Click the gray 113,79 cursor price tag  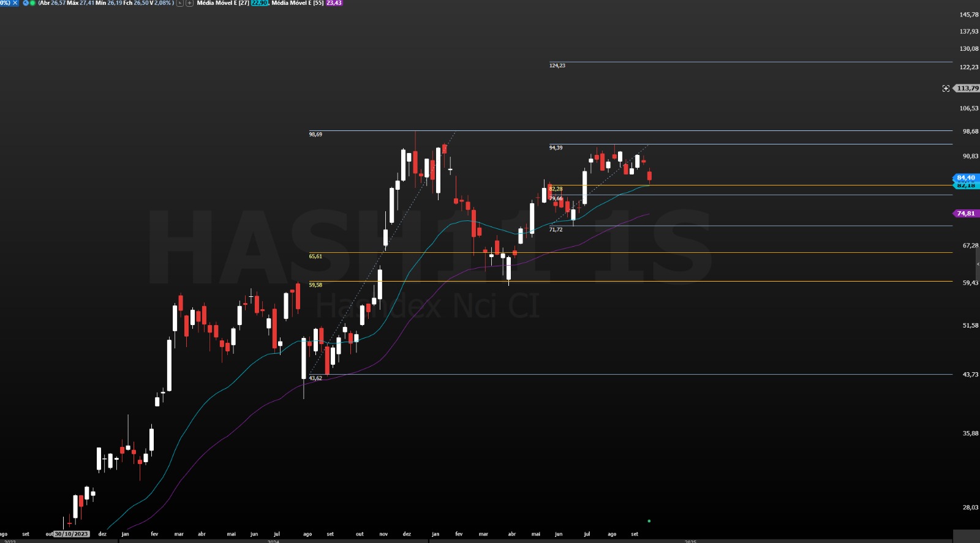[x=967, y=89]
